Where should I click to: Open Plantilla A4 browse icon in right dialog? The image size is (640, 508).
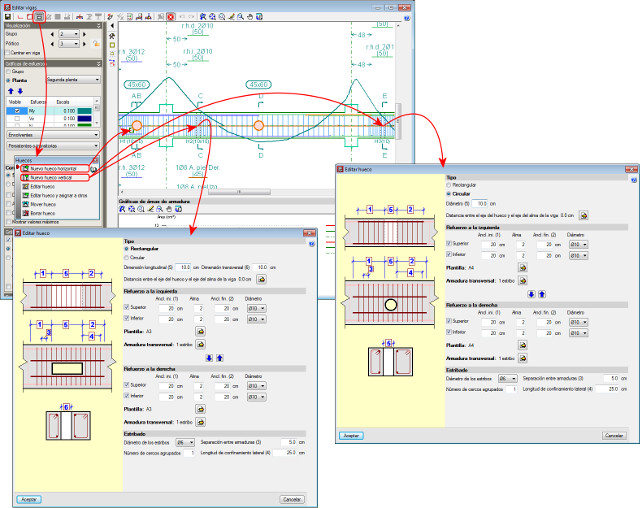click(520, 267)
